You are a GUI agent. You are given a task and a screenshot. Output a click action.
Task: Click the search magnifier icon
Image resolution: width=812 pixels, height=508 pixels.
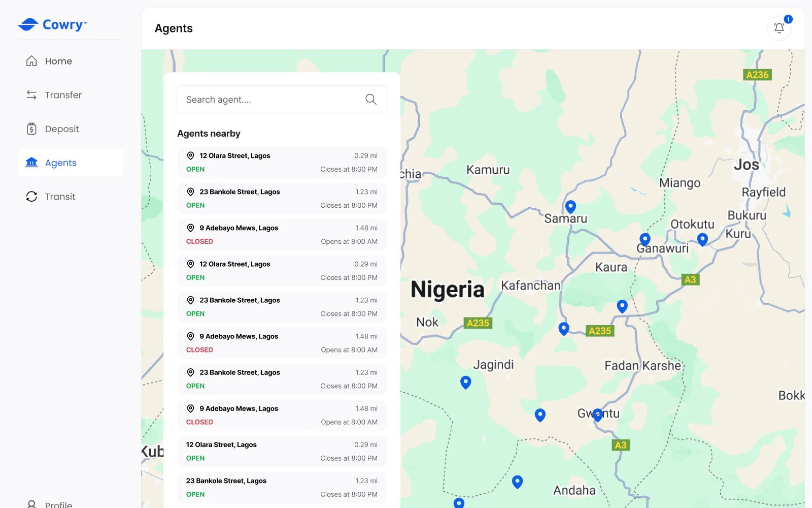tap(371, 100)
